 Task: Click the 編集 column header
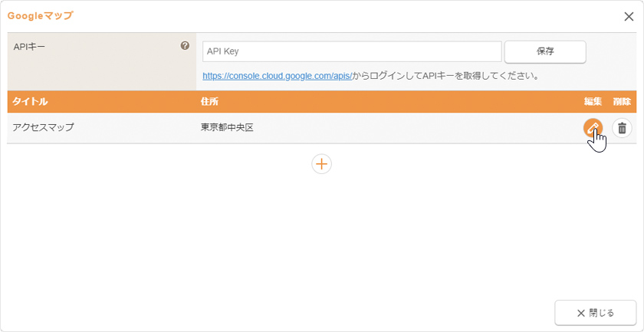coord(593,102)
